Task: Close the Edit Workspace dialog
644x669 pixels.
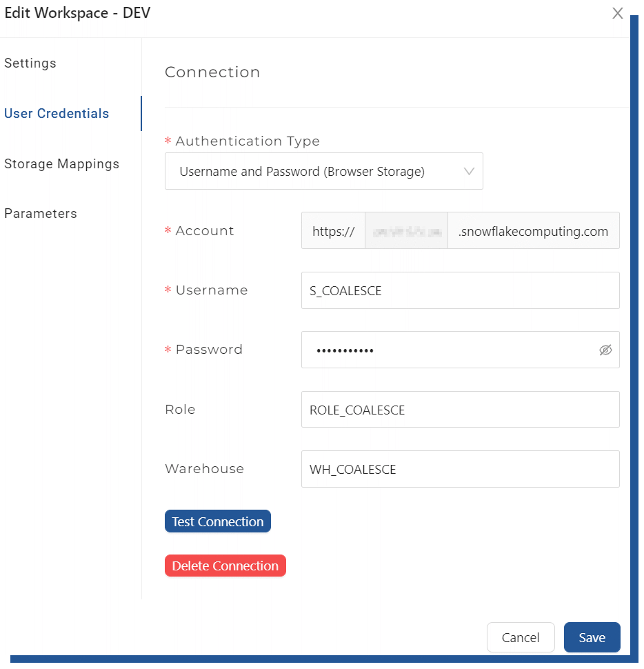Action: pyautogui.click(x=618, y=13)
